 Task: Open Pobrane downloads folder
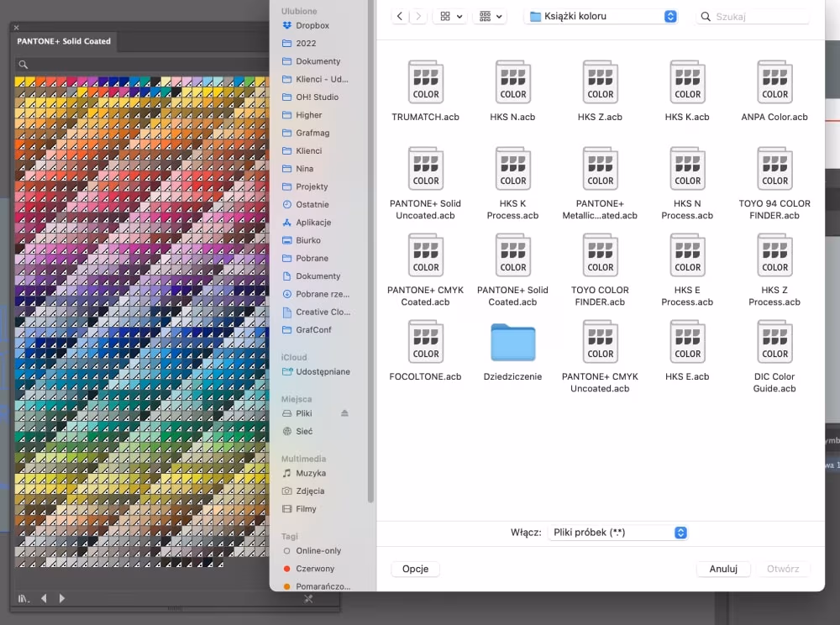tap(312, 258)
